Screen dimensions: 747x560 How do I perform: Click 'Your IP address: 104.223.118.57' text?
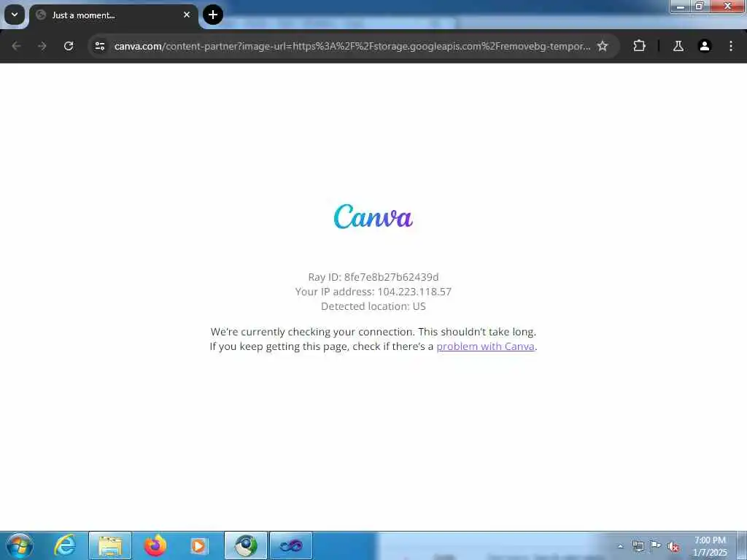point(373,292)
